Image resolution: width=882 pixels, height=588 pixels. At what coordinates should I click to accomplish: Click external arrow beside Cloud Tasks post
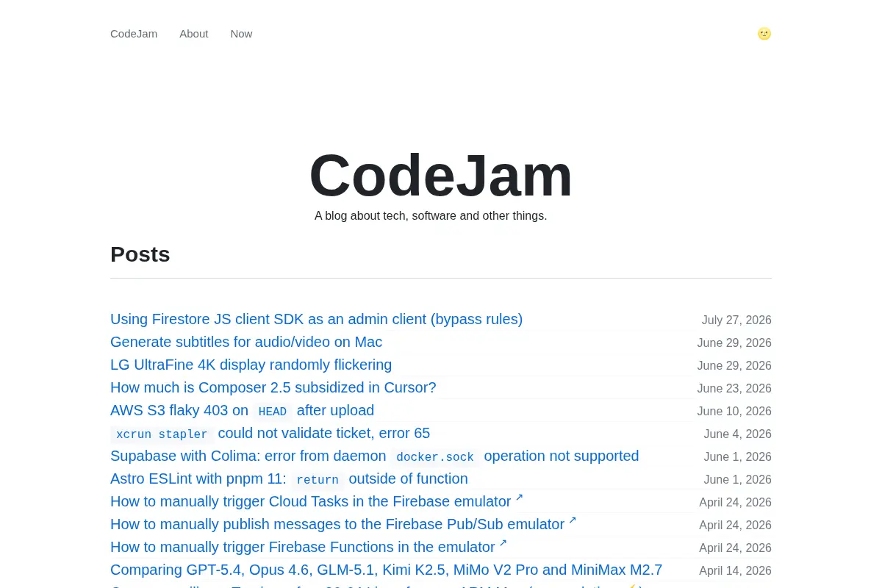pyautogui.click(x=519, y=498)
